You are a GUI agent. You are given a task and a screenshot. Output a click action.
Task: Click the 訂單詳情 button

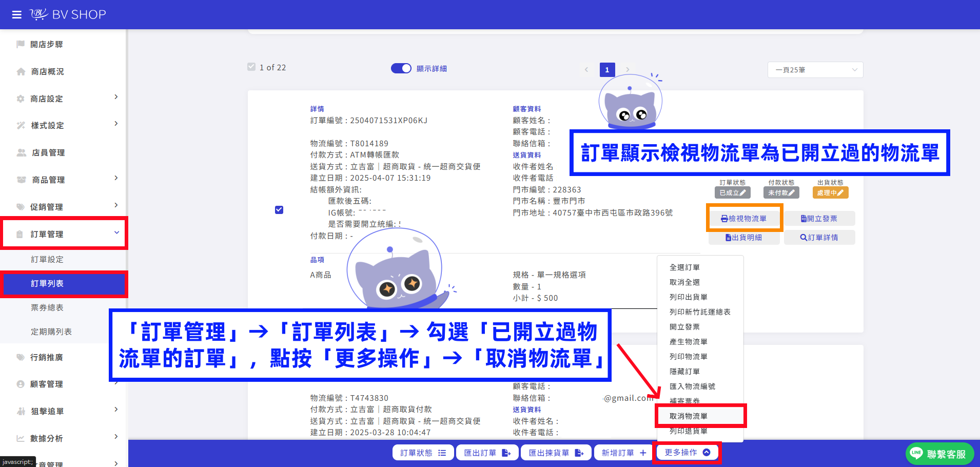pos(819,238)
